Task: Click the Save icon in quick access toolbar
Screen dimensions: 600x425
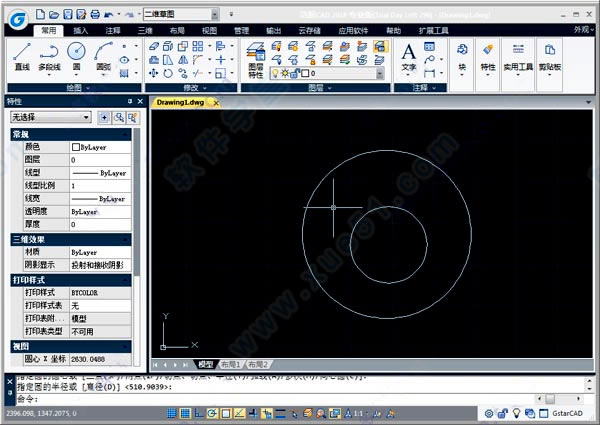Action: [68, 15]
